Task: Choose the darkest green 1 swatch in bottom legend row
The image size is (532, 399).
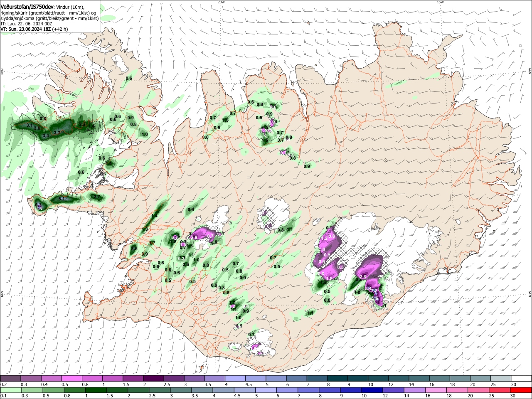Action: [96, 390]
